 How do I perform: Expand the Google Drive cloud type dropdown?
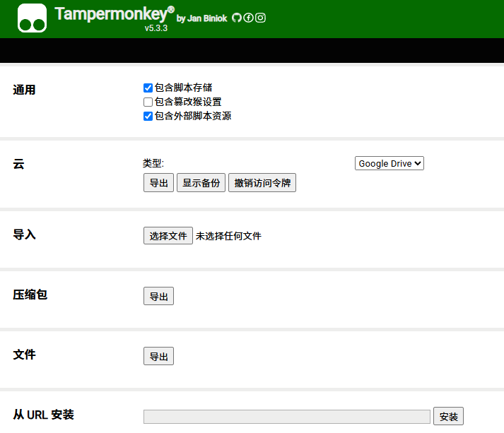click(x=389, y=163)
